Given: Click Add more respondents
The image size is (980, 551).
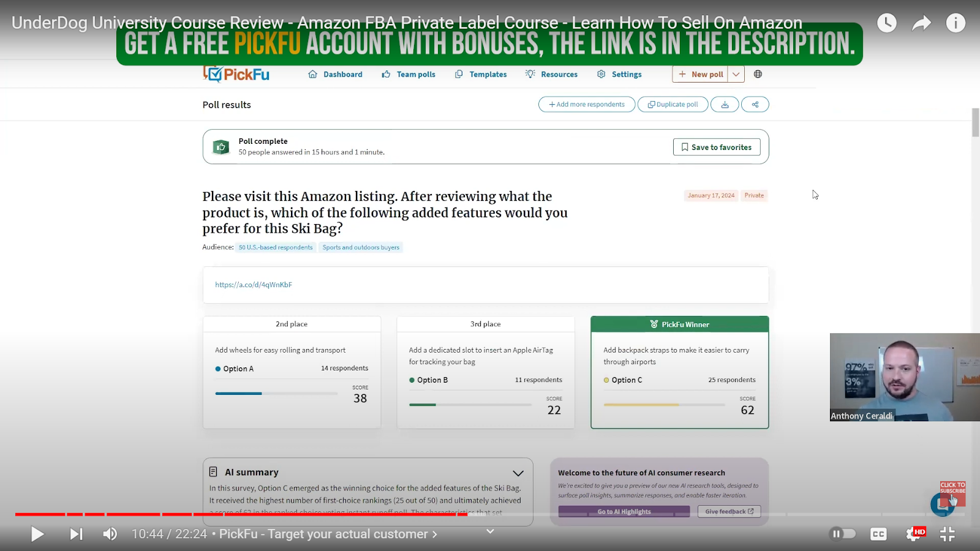Looking at the screenshot, I should pos(587,105).
